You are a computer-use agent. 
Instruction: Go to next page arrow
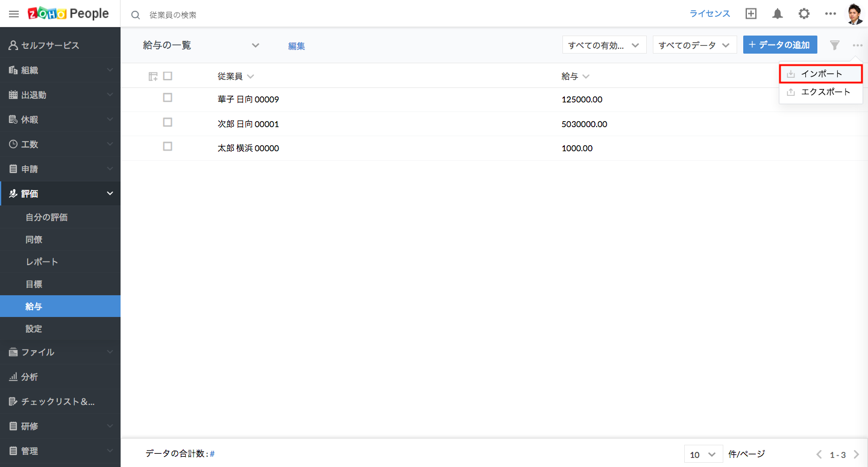point(856,455)
